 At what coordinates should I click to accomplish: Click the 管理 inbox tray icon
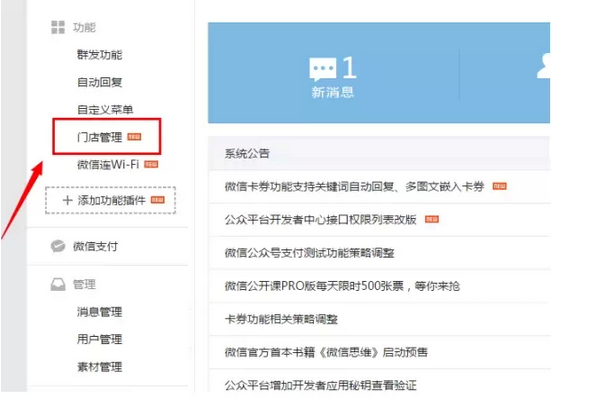[x=58, y=284]
